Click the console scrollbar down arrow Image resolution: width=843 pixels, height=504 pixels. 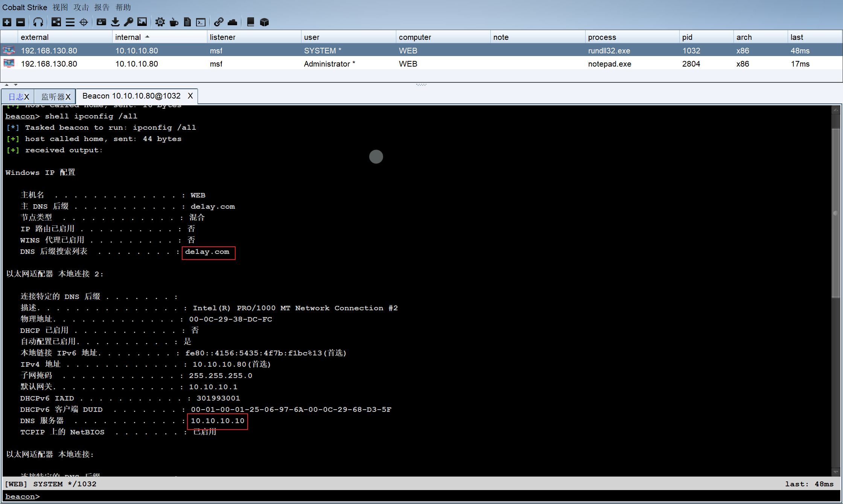[835, 471]
